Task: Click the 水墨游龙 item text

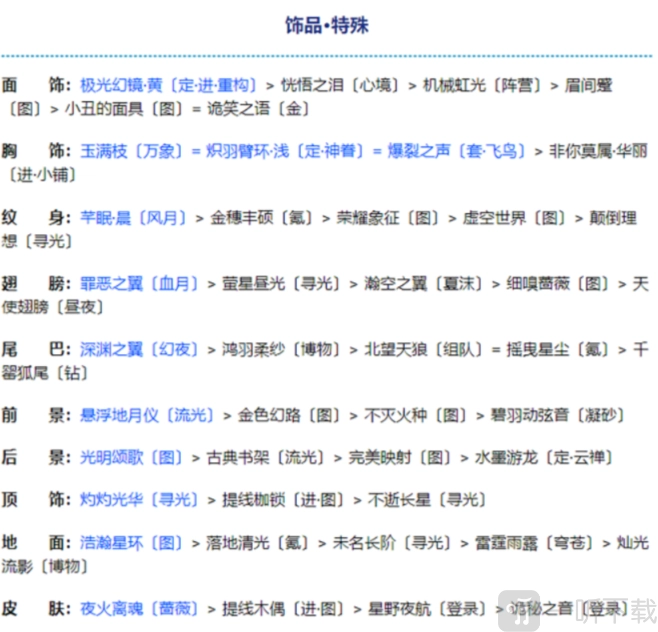Action: pyautogui.click(x=506, y=457)
